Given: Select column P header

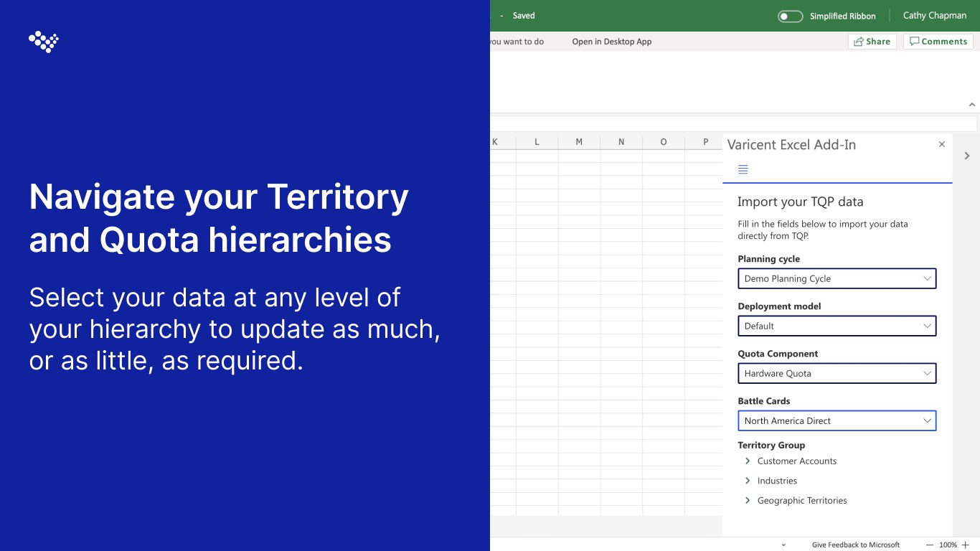Looking at the screenshot, I should (x=705, y=142).
